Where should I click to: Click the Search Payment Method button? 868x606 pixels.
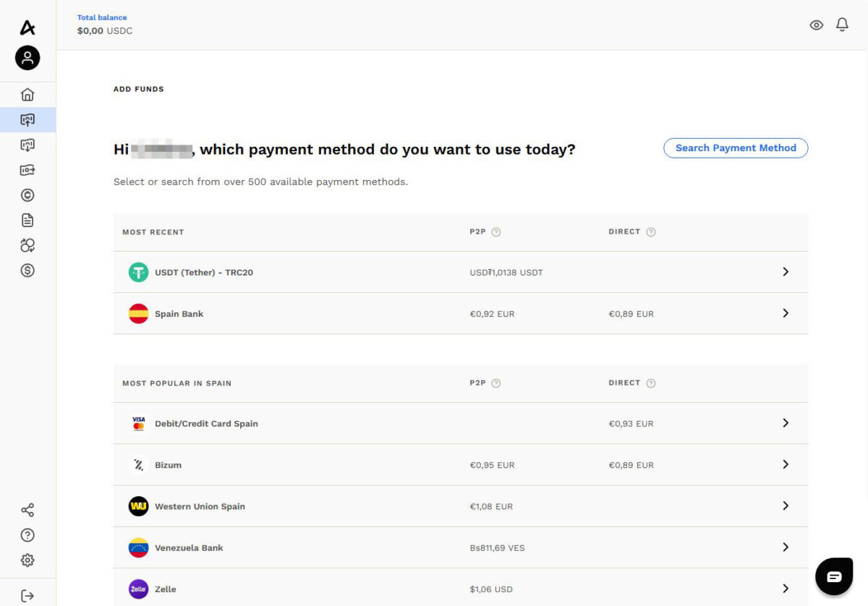click(736, 148)
